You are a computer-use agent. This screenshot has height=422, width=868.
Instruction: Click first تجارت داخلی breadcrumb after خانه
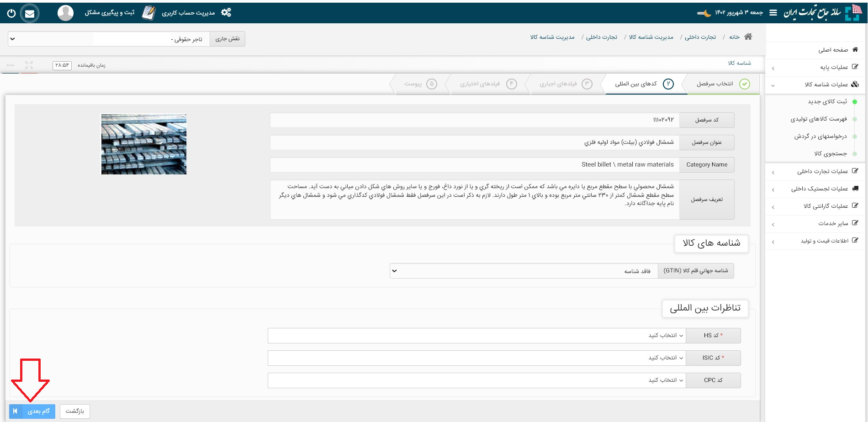700,37
